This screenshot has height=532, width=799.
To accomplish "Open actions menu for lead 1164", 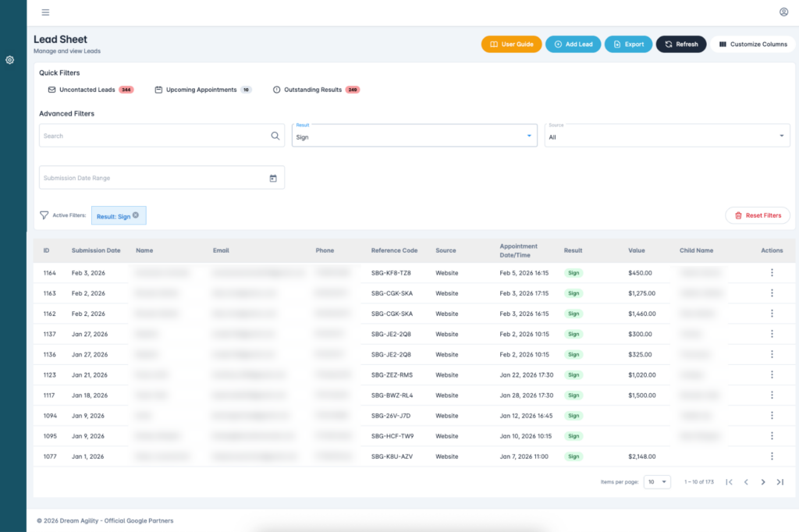I will click(772, 273).
